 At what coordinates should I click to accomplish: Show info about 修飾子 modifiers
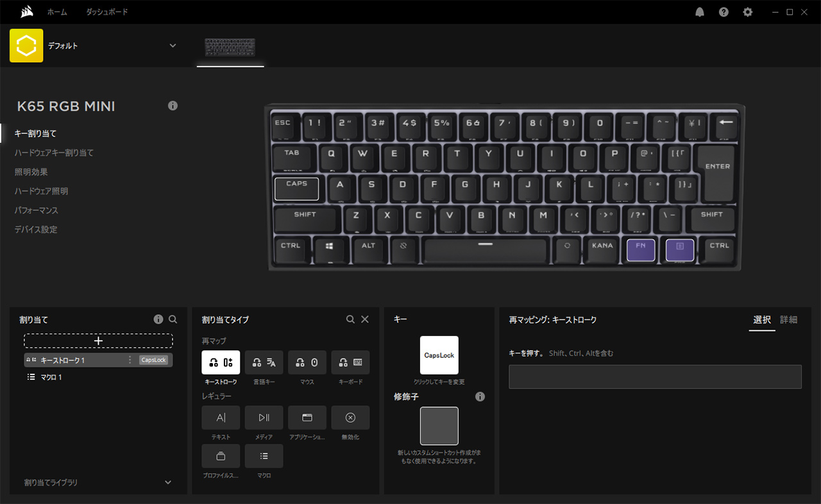pyautogui.click(x=480, y=397)
